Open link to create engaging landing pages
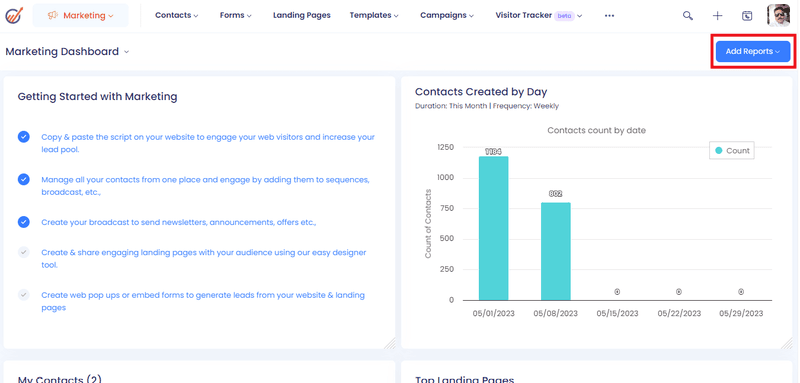Image resolution: width=800 pixels, height=383 pixels. tap(204, 259)
